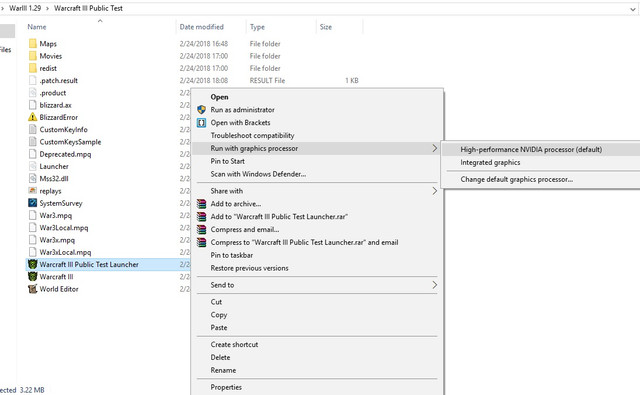The width and height of the screenshot is (640, 395).
Task: Select Pin to Start
Action: (x=227, y=161)
